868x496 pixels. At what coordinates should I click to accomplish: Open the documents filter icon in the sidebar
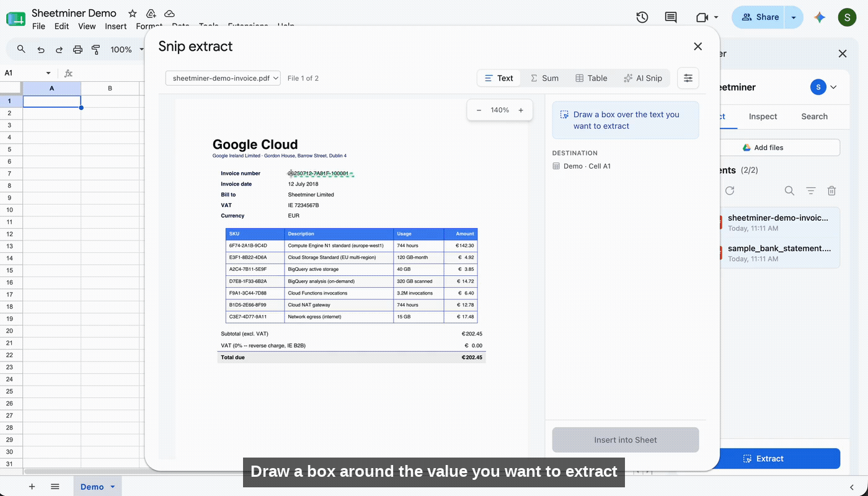pos(810,191)
